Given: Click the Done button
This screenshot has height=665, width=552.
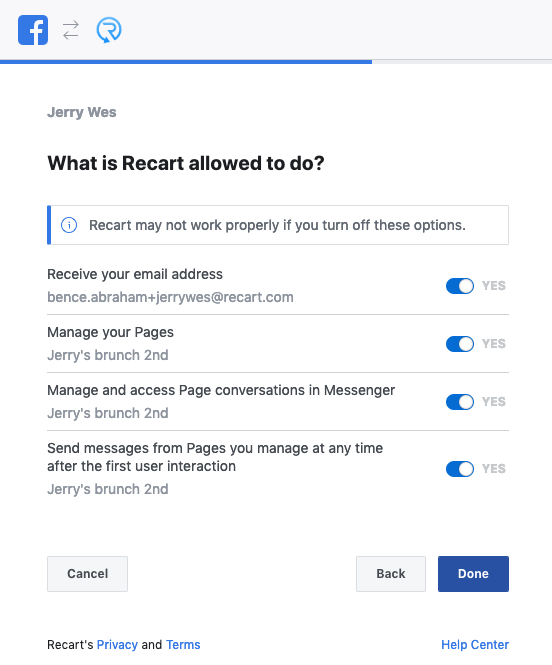Looking at the screenshot, I should tap(473, 574).
